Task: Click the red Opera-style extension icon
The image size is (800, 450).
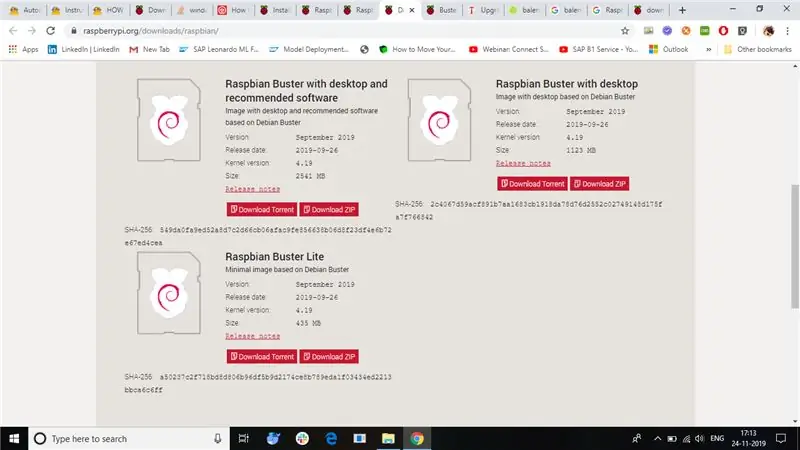Action: (x=723, y=31)
